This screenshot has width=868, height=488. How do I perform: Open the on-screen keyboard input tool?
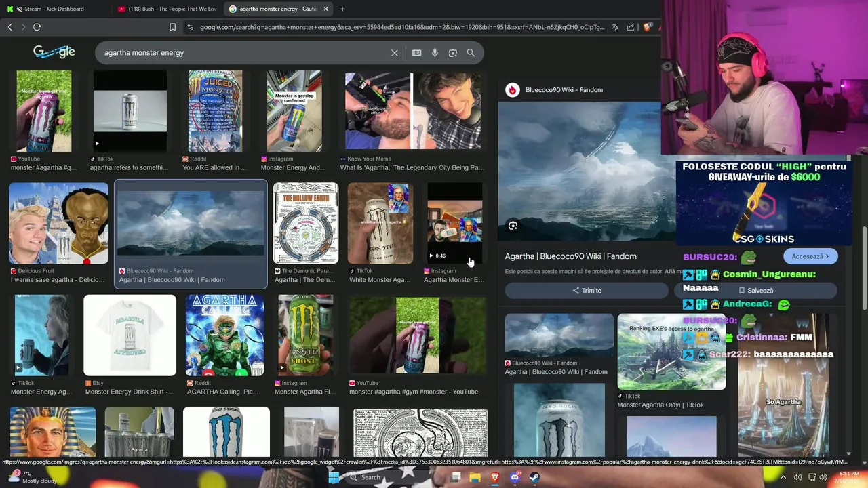[416, 53]
